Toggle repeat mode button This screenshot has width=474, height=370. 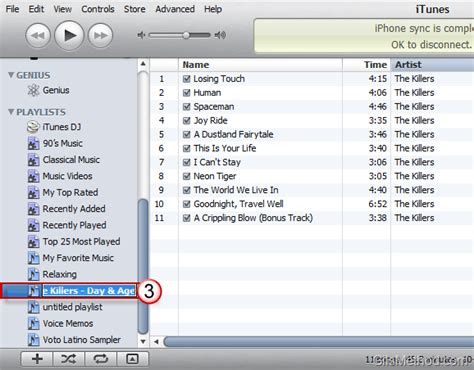[100, 359]
